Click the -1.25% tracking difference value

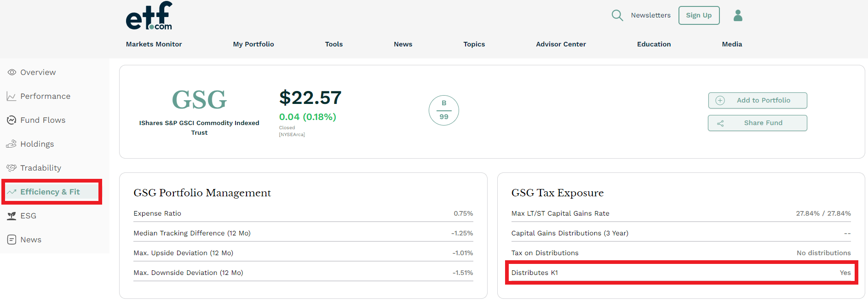[462, 233]
